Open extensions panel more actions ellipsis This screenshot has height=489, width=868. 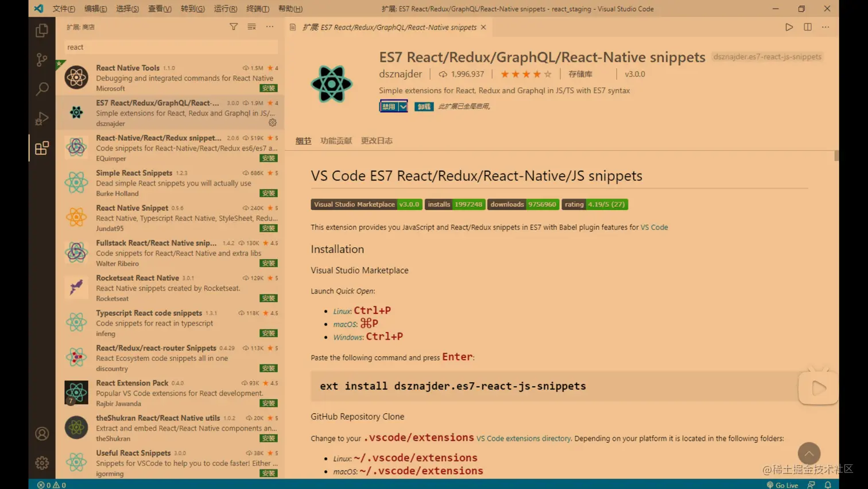tap(270, 27)
